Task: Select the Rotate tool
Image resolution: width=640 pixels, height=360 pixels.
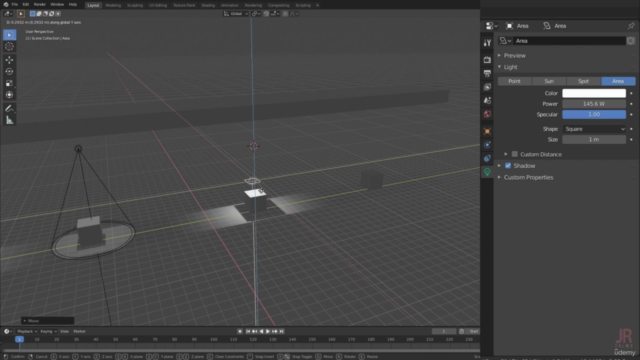Action: click(x=9, y=71)
